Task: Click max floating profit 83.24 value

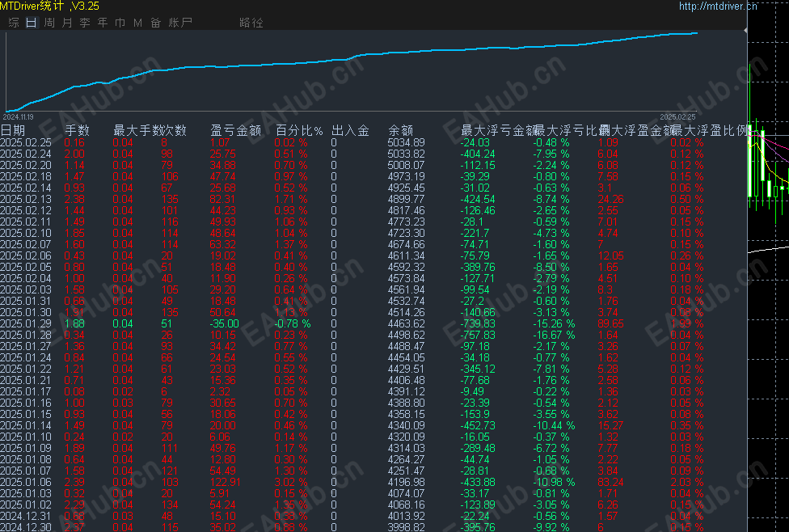Action: click(x=610, y=483)
